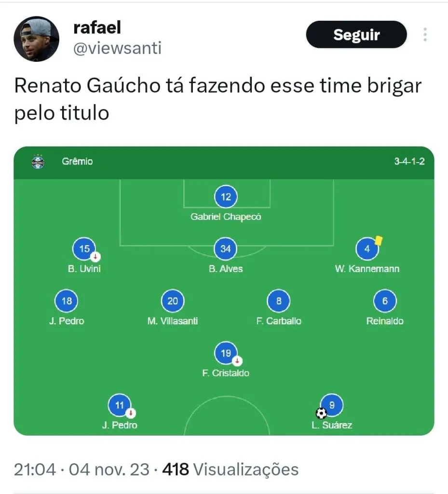Click L. Suárez's goal ball icon
This screenshot has width=448, height=494.
coord(321,413)
